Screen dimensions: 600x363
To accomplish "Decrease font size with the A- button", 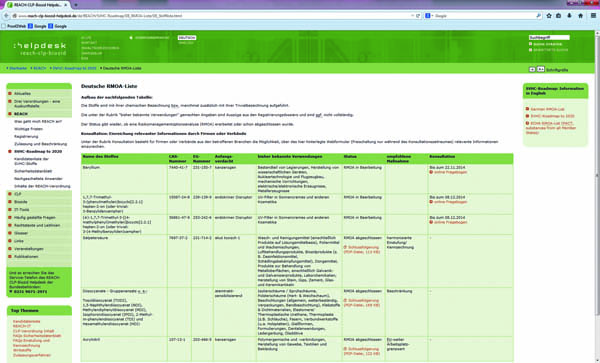I will 532,69.
